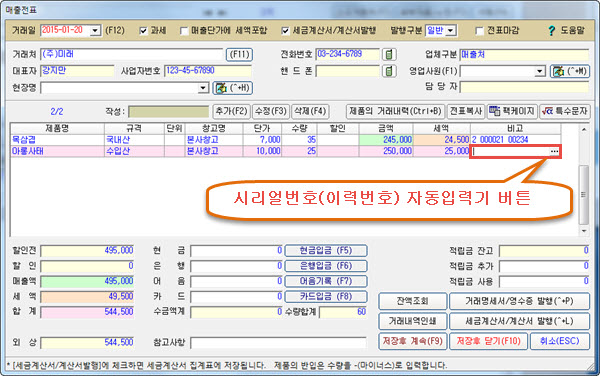Click 추가(F2) button
Viewport: 600px width, 376px height.
coord(232,111)
